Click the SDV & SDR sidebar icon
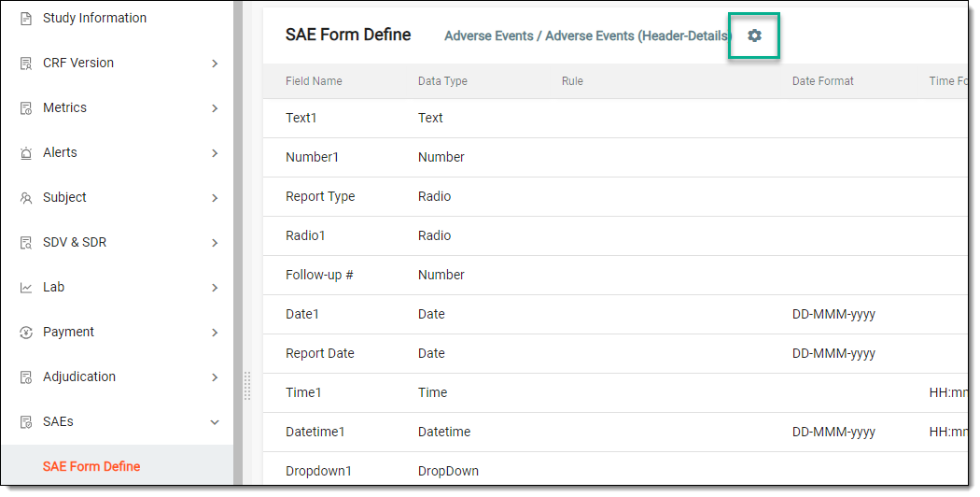The image size is (980, 497). click(x=26, y=243)
